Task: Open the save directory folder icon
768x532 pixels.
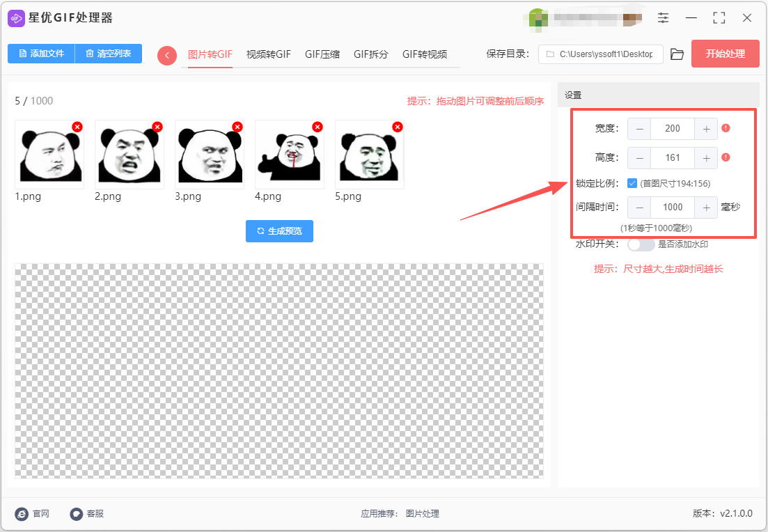Action: [x=677, y=54]
